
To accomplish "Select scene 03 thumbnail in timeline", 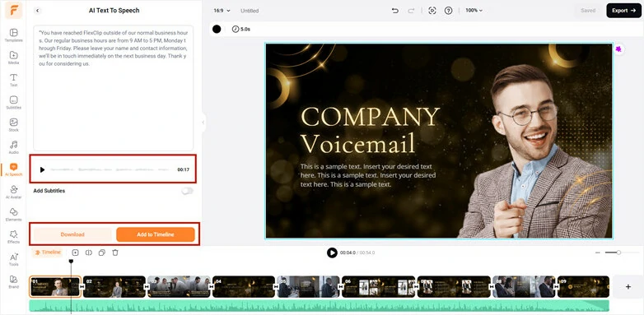I will point(179,286).
